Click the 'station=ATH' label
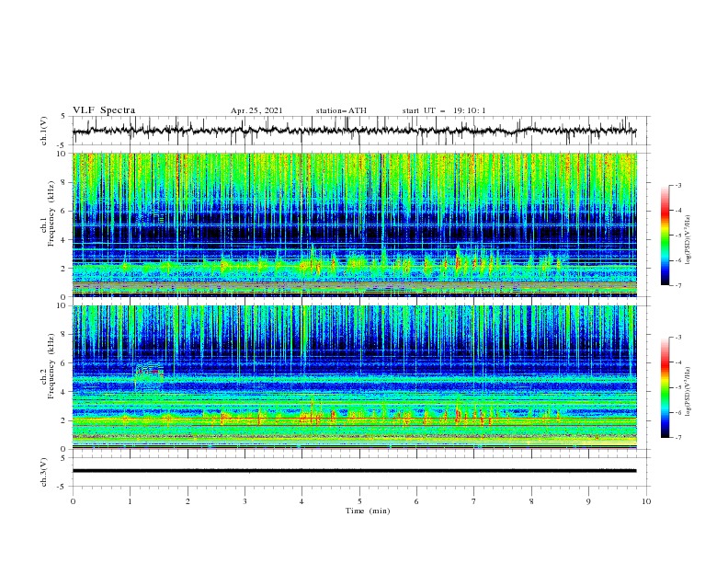The image size is (728, 563). tap(341, 110)
